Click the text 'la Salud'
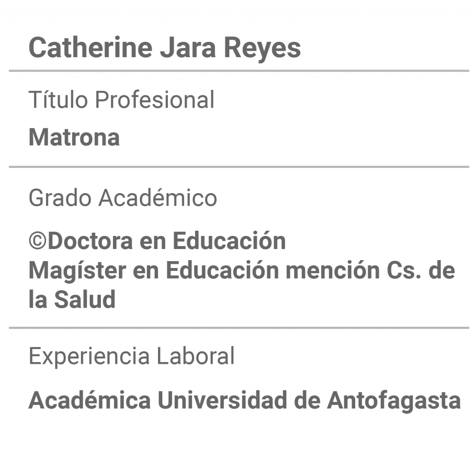Screen dimensions: 476x450 [x=72, y=299]
